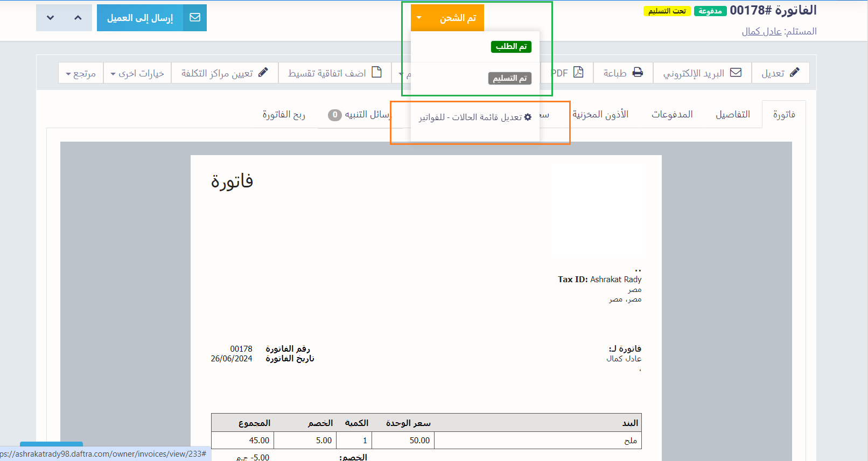868x461 pixels.
Task: Click the إرسال إلى العميل button
Action: coord(140,18)
